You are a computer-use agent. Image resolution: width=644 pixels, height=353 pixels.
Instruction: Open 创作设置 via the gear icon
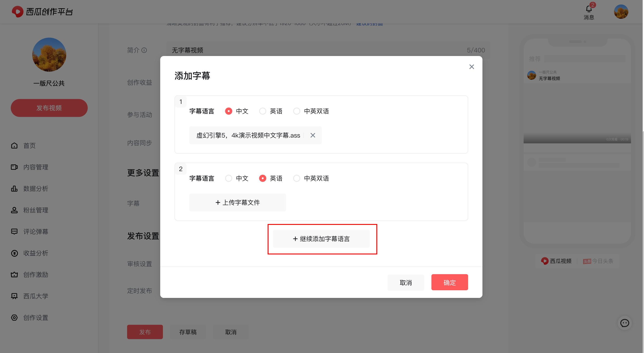pos(14,317)
